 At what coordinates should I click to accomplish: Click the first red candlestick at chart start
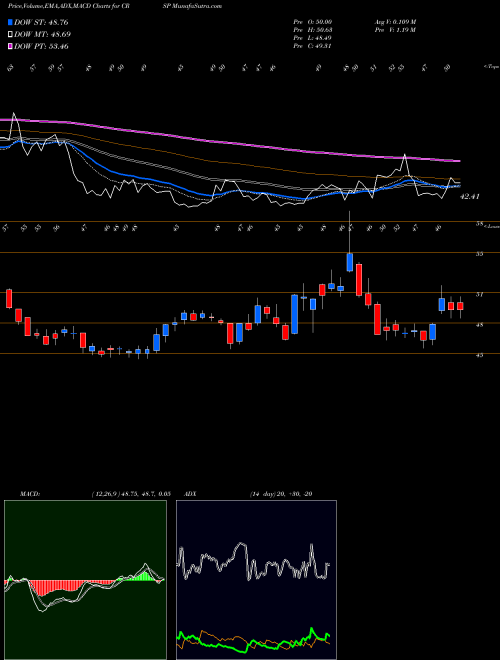coord(9,298)
